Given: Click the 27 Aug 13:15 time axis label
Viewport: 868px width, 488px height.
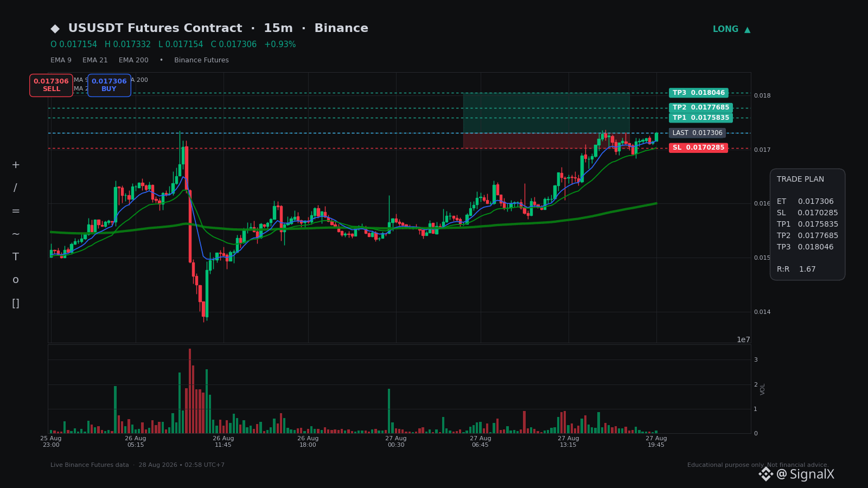Looking at the screenshot, I should coord(569,441).
